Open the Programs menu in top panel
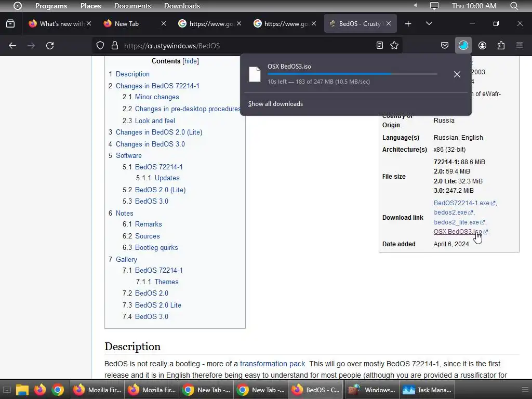532x399 pixels. coord(51,6)
